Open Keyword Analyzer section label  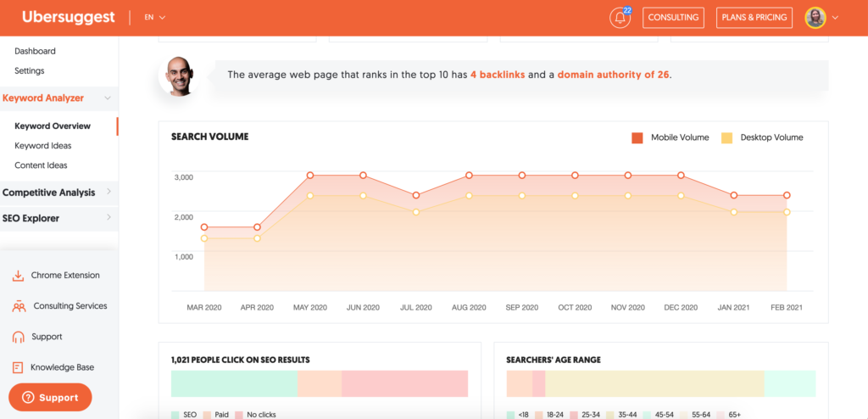[43, 98]
